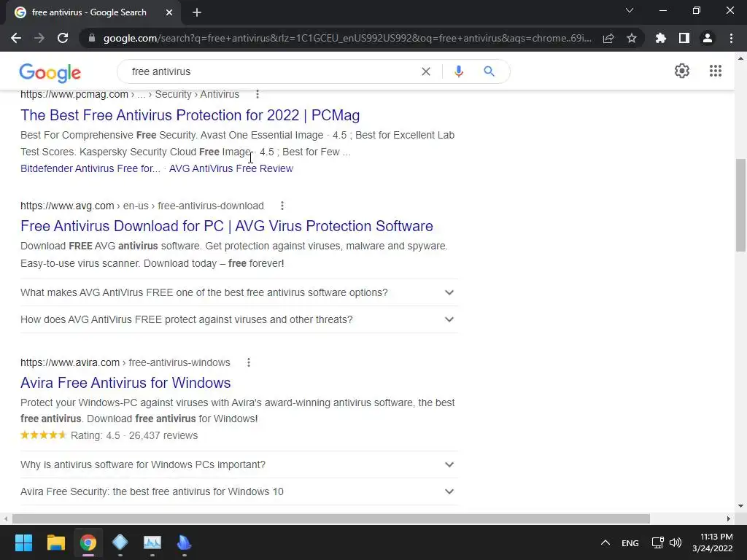Select the 'free antivirus - Google Search' tab
Image resolution: width=747 pixels, height=560 pixels.
coord(90,12)
